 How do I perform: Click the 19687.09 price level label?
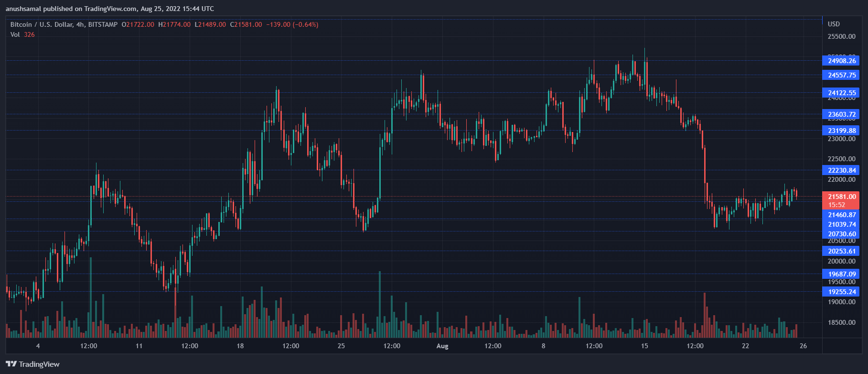842,274
